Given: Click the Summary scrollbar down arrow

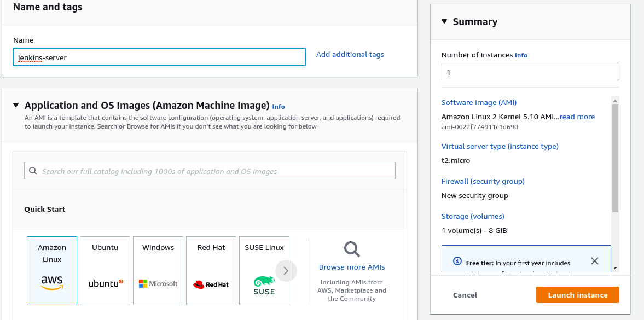Looking at the screenshot, I should (615, 268).
